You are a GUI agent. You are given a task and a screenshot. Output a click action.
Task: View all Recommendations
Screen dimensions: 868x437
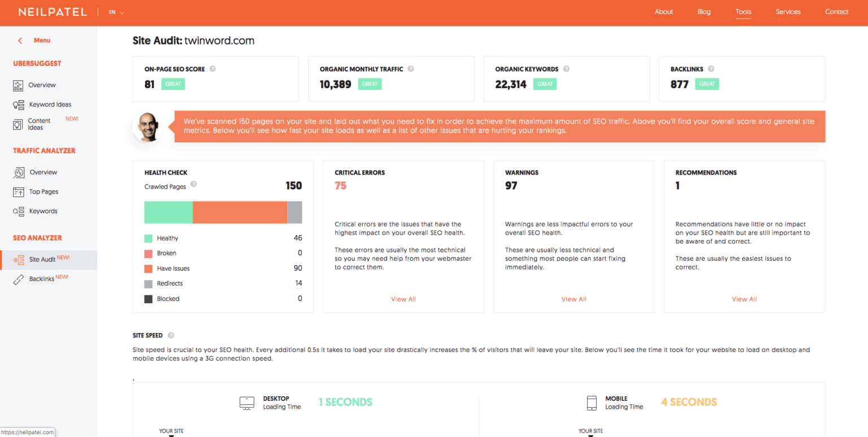pos(744,299)
